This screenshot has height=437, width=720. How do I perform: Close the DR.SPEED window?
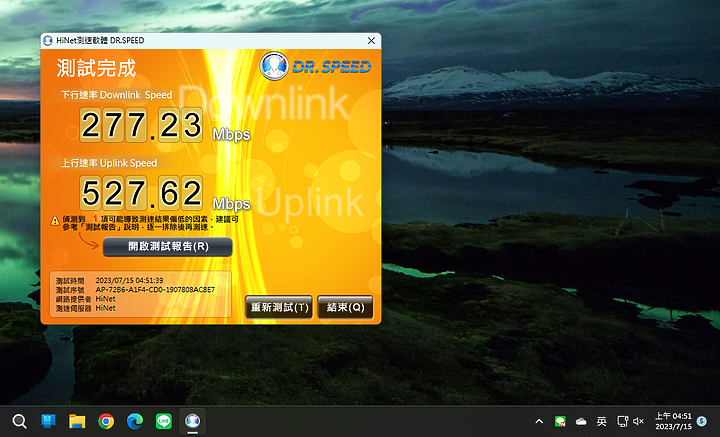371,41
